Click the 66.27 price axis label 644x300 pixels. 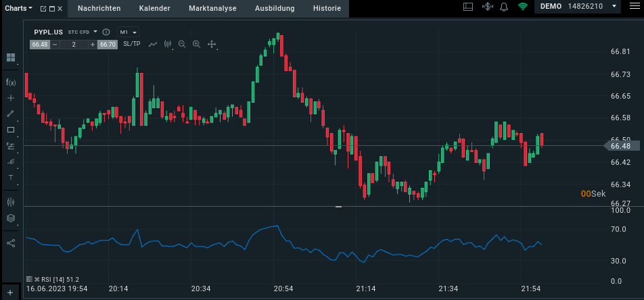620,203
